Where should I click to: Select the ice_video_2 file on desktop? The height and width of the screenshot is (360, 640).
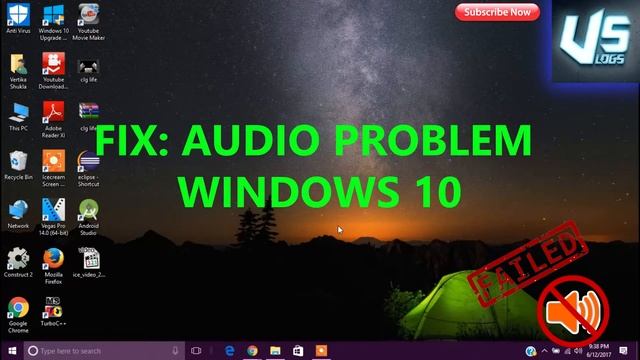[x=89, y=263]
